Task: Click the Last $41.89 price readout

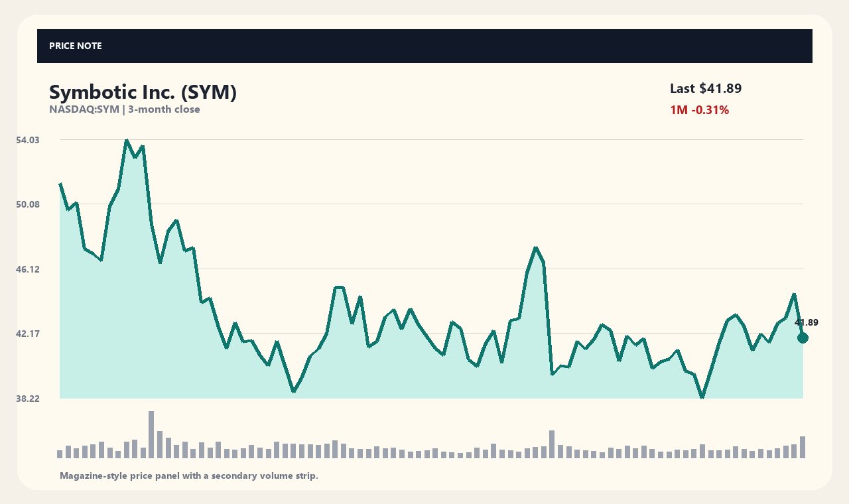Action: coord(706,88)
